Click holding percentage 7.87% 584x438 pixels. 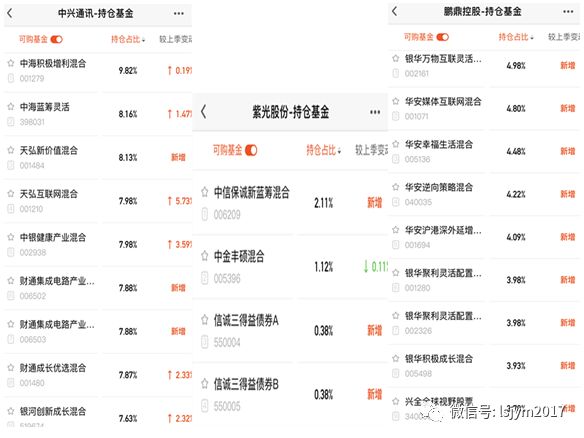128,375
